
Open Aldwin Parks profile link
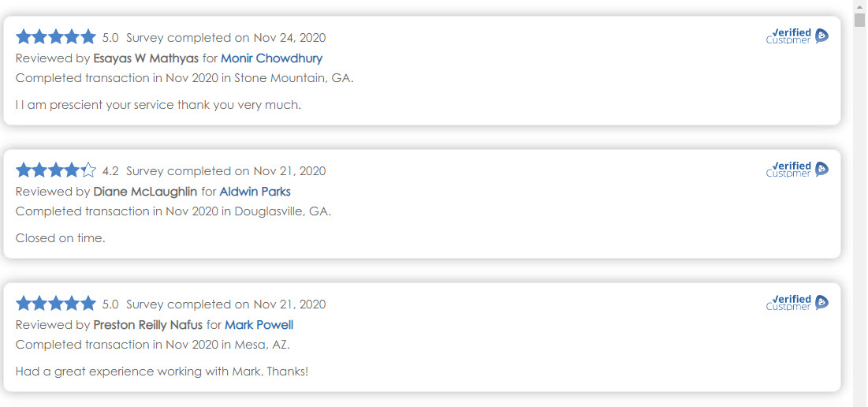pos(255,192)
